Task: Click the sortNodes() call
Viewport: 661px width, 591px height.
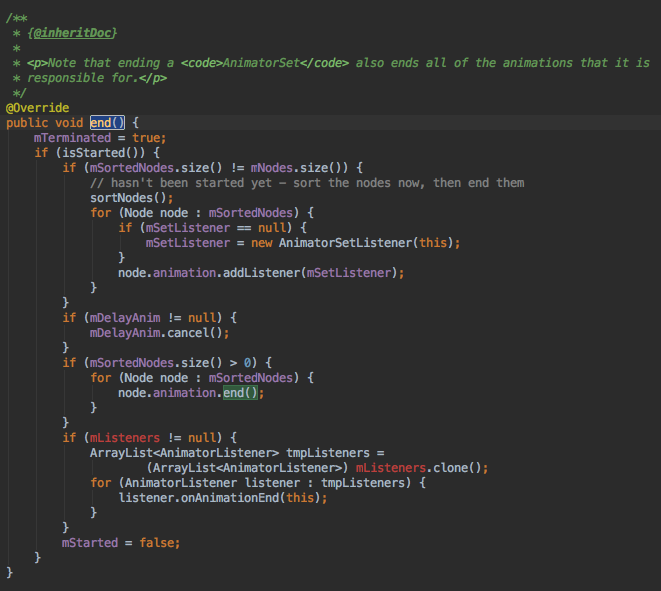Action: pos(129,198)
